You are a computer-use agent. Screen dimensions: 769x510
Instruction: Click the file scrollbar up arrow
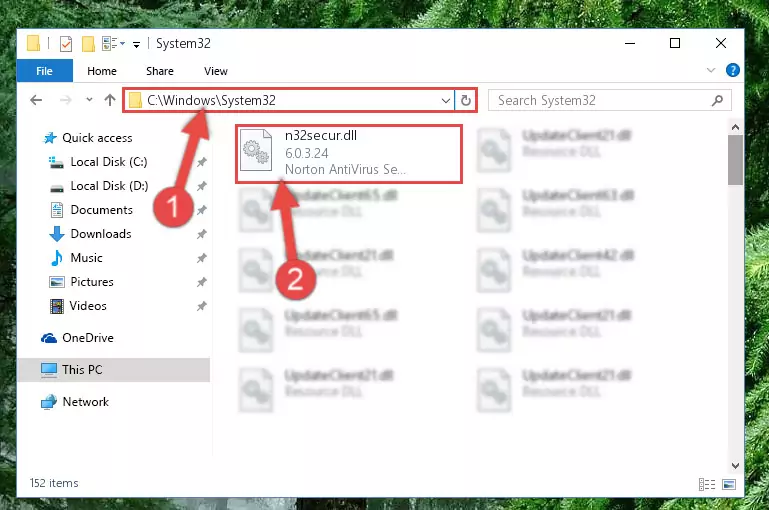pos(735,128)
